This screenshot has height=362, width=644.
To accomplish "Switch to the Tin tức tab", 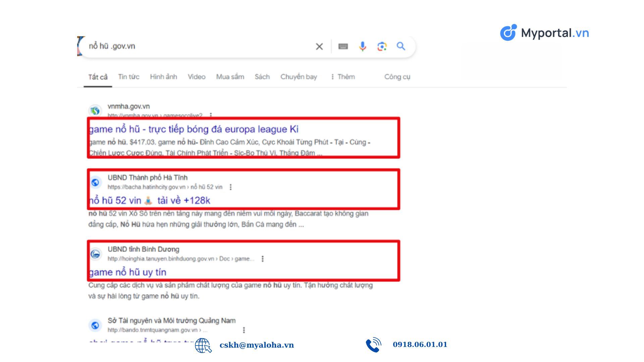I will (128, 77).
